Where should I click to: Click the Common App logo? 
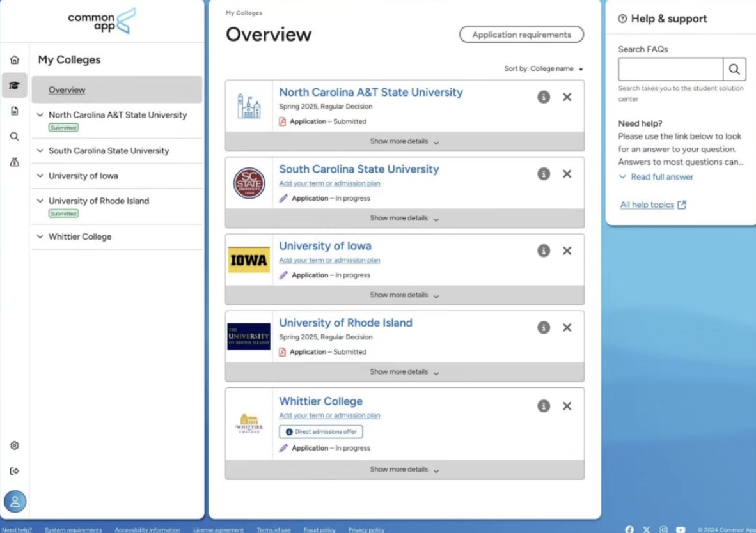click(x=102, y=20)
